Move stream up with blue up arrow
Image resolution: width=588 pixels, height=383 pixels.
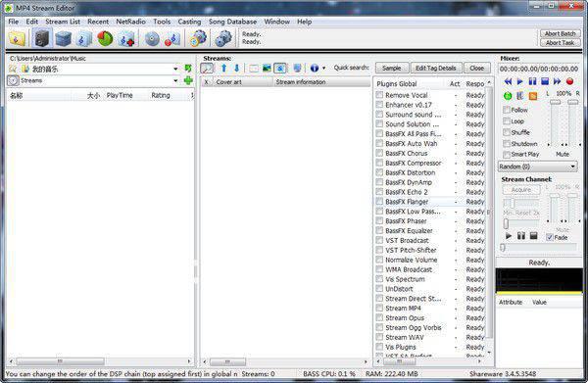[223, 68]
